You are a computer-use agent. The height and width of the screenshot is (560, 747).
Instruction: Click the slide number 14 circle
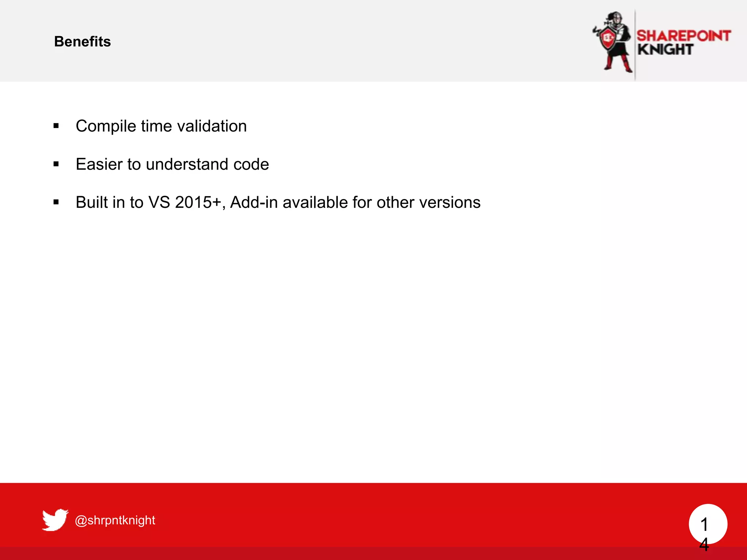708,524
